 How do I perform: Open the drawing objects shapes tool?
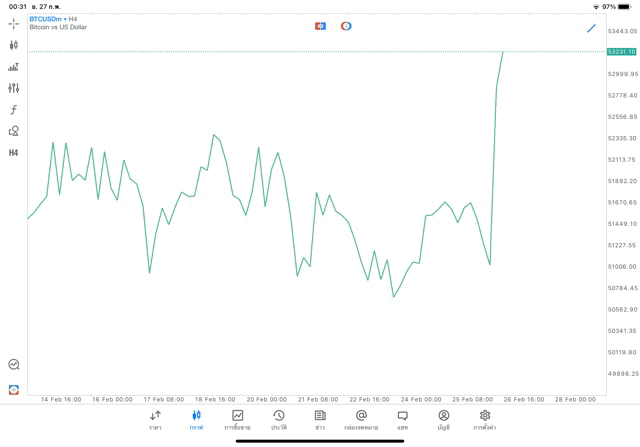pyautogui.click(x=13, y=131)
